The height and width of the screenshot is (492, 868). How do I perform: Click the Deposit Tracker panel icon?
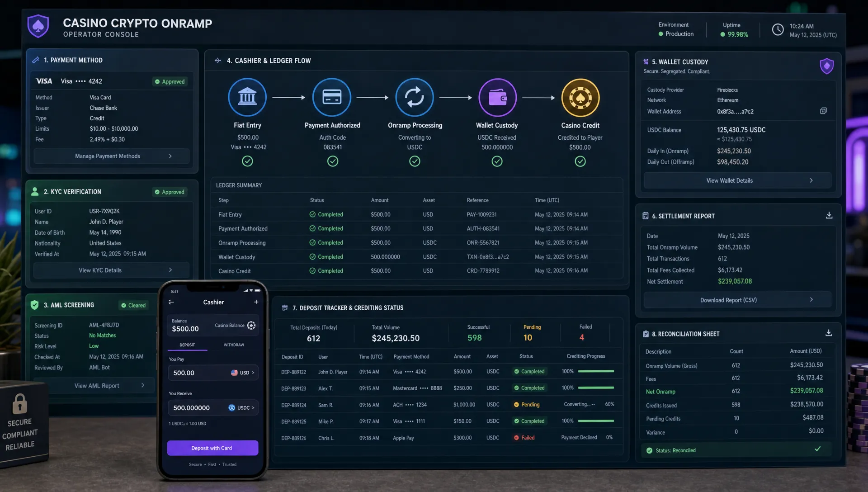285,308
